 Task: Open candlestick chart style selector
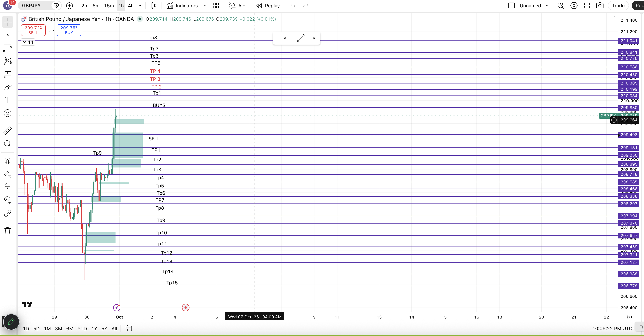[154, 5]
